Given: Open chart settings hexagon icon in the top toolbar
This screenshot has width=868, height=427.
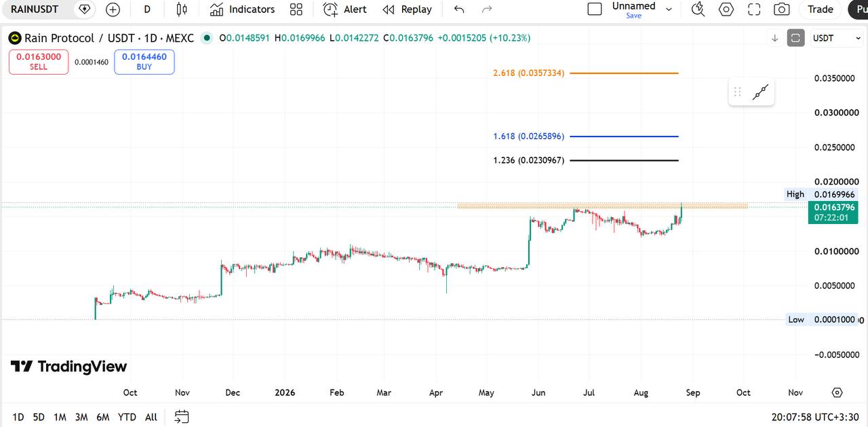Looking at the screenshot, I should click(726, 10).
